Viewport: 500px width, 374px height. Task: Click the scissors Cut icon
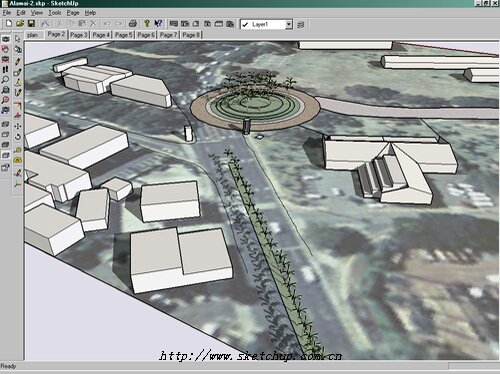(x=60, y=24)
